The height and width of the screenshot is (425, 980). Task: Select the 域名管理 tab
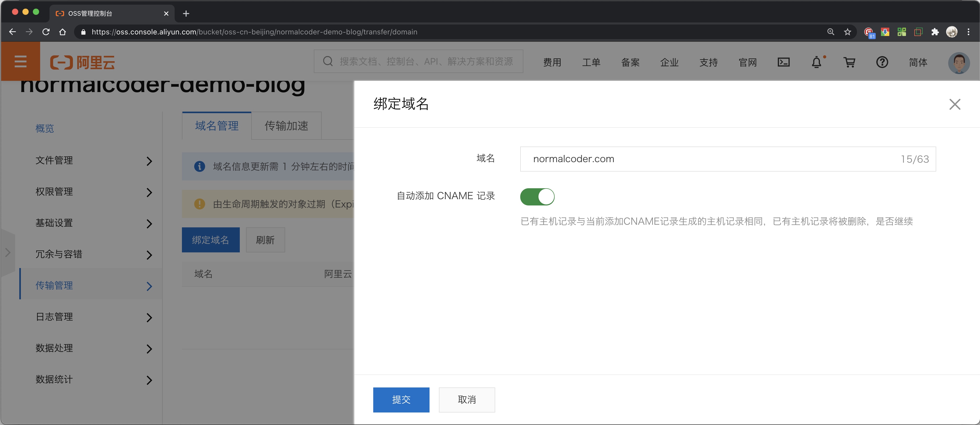click(x=217, y=126)
